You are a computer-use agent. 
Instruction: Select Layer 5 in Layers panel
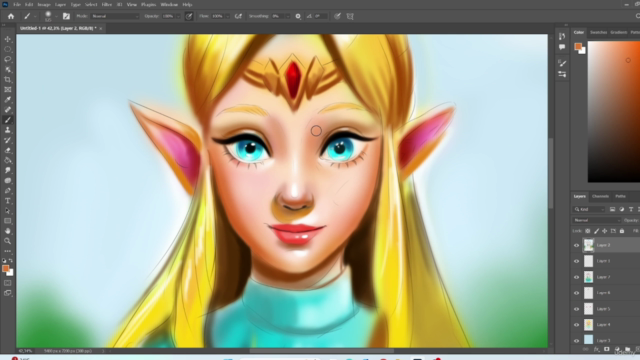point(605,309)
